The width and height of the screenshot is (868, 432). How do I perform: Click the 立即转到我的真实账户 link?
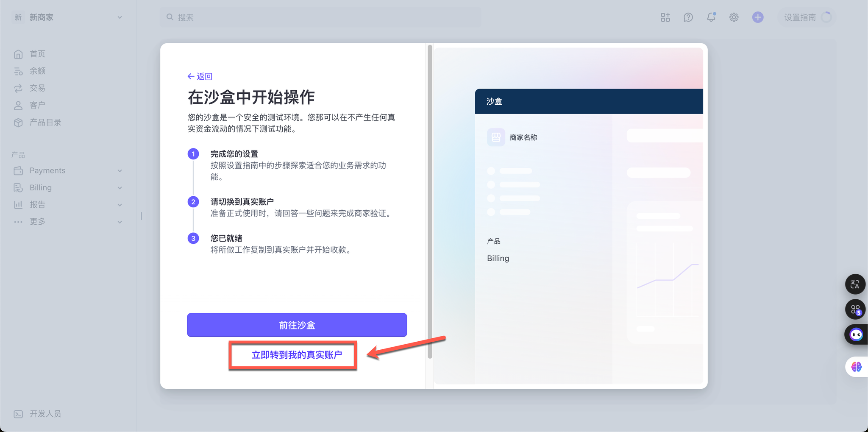[x=297, y=355]
